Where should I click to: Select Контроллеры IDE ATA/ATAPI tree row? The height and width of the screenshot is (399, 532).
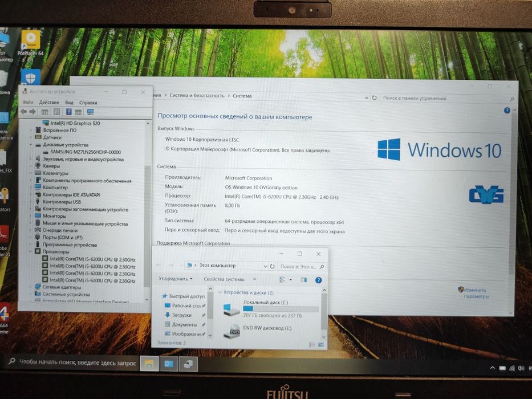tap(71, 195)
